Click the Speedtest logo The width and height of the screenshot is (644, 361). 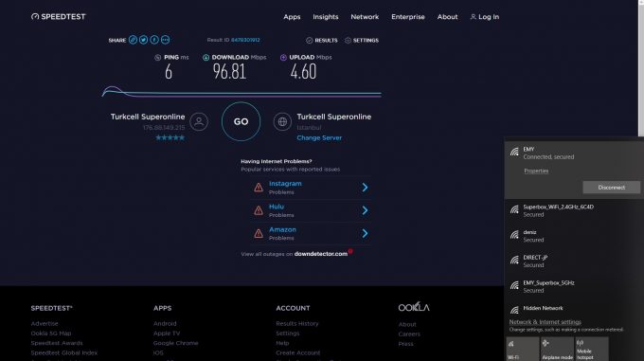(59, 17)
